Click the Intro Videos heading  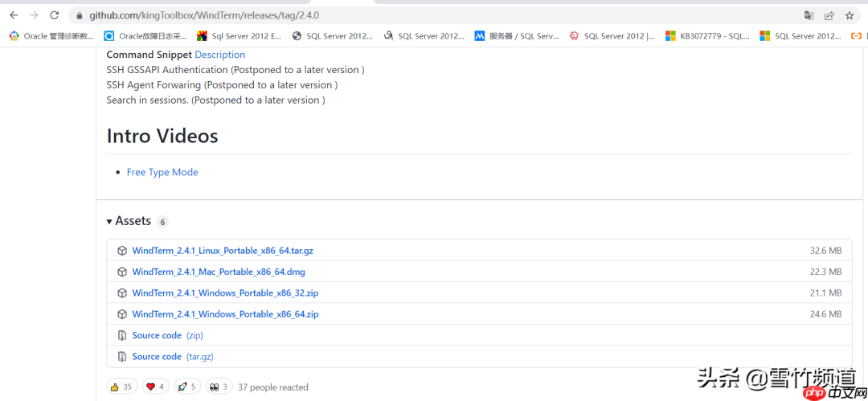[162, 136]
